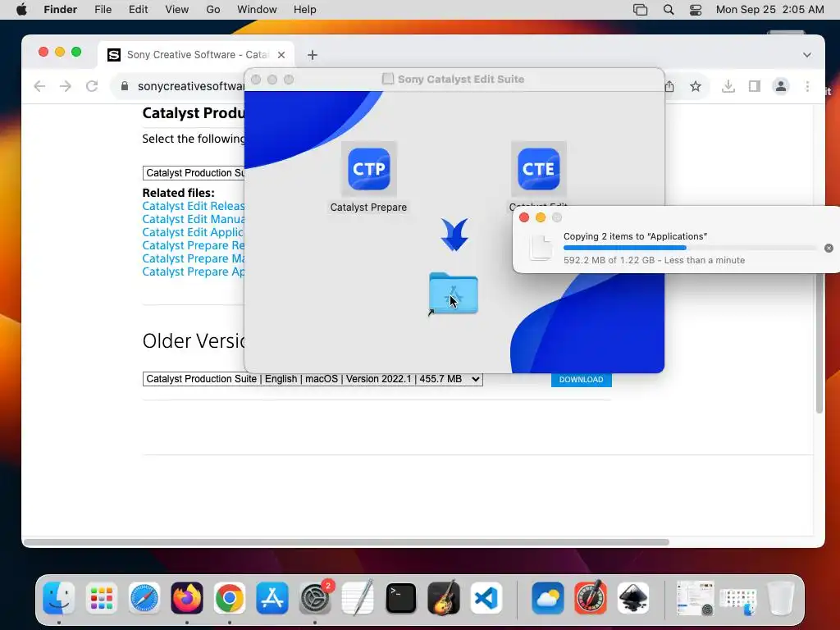840x630 pixels.
Task: Bookmark this page with the star icon
Action: 696,86
